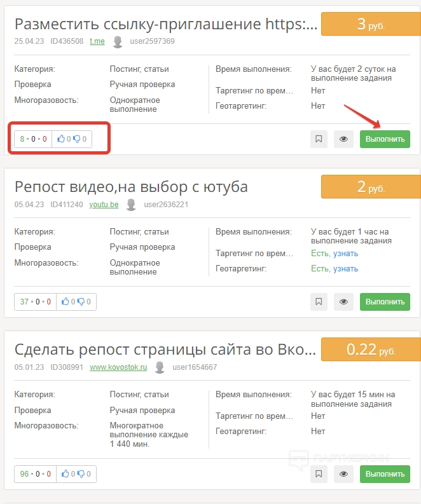Click avatar icon of user2636221
The image size is (421, 504).
(132, 205)
